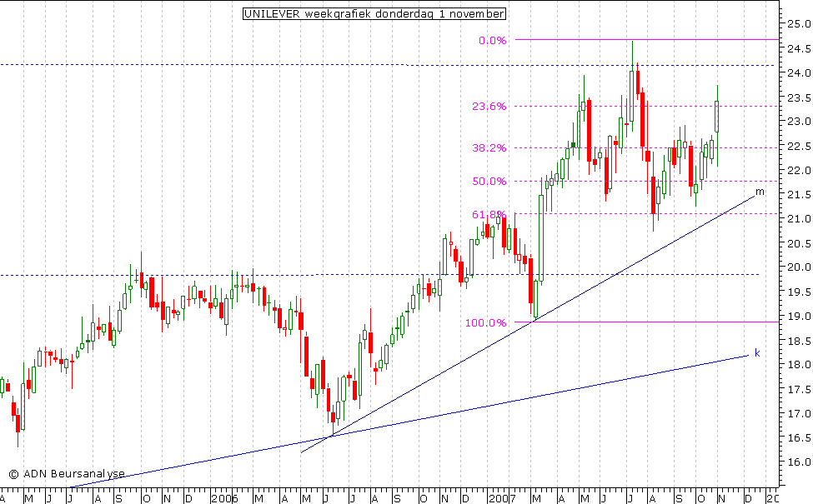Click the 18.5 price axis value

pos(799,341)
